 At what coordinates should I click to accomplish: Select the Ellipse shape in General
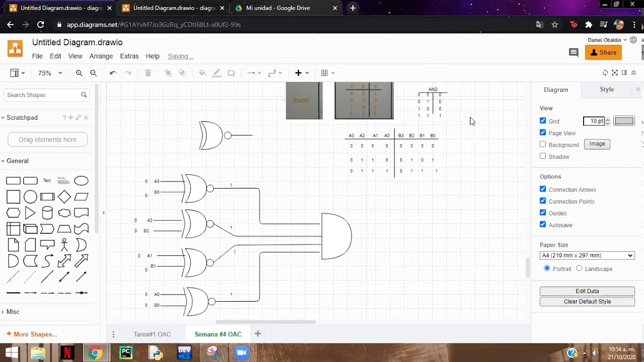81,181
